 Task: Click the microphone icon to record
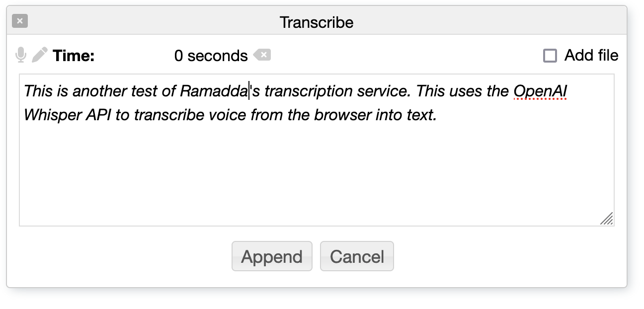20,55
